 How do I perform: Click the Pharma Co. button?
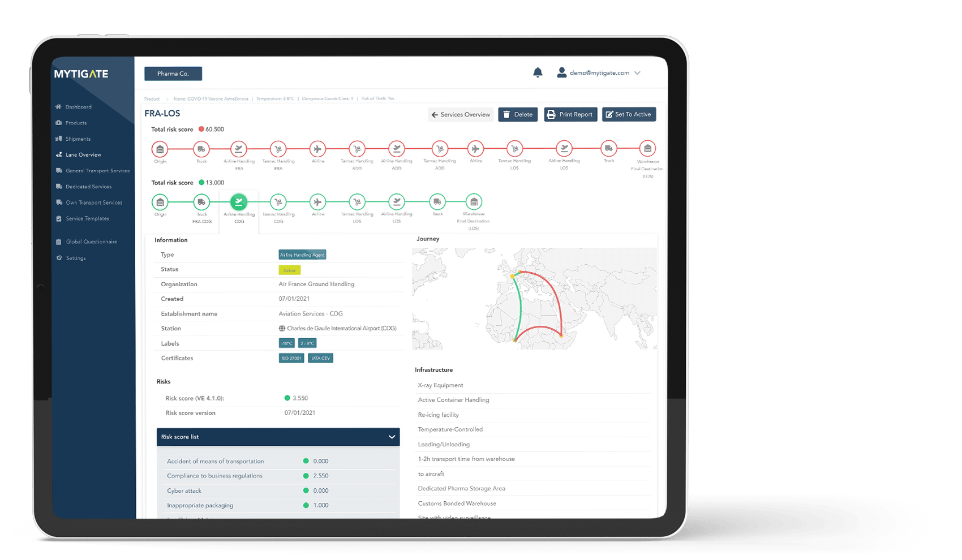pos(173,74)
